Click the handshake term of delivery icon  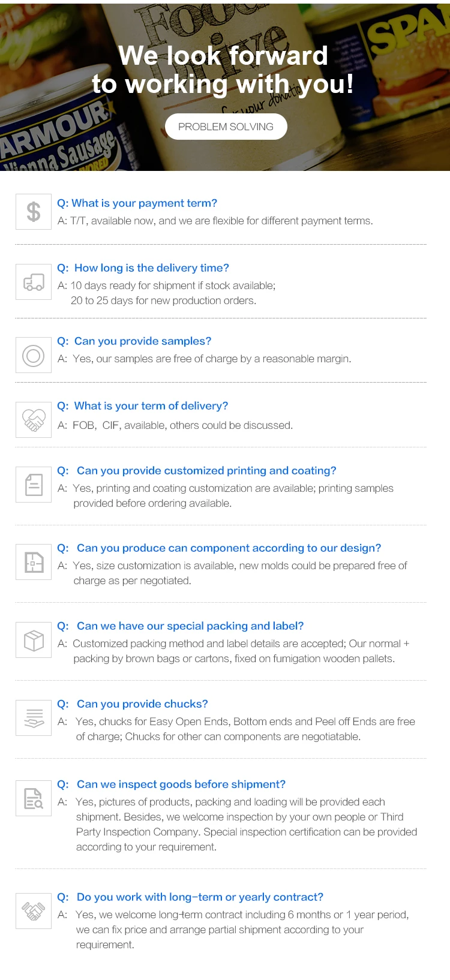click(34, 420)
